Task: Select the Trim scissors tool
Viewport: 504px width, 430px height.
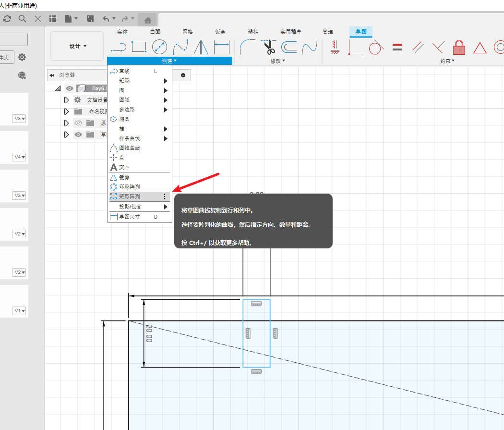Action: 268,47
